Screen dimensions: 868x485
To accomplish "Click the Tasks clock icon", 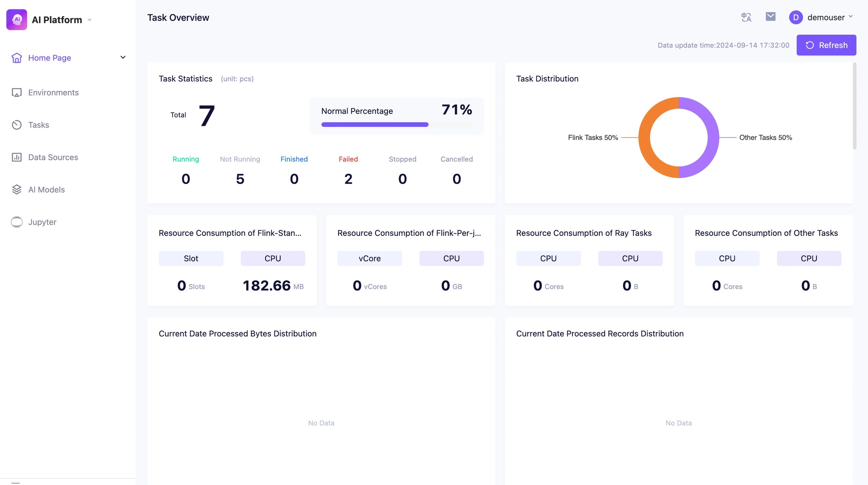I will click(17, 125).
